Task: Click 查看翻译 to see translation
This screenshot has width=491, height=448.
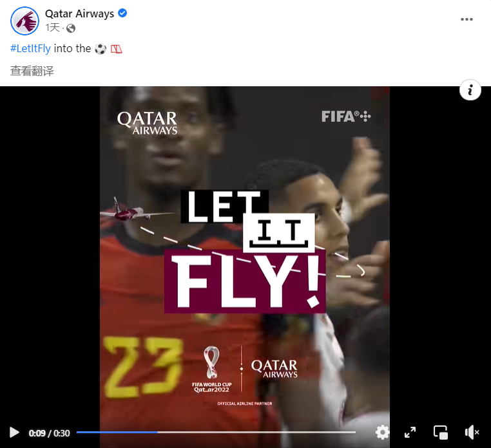Action: click(32, 71)
